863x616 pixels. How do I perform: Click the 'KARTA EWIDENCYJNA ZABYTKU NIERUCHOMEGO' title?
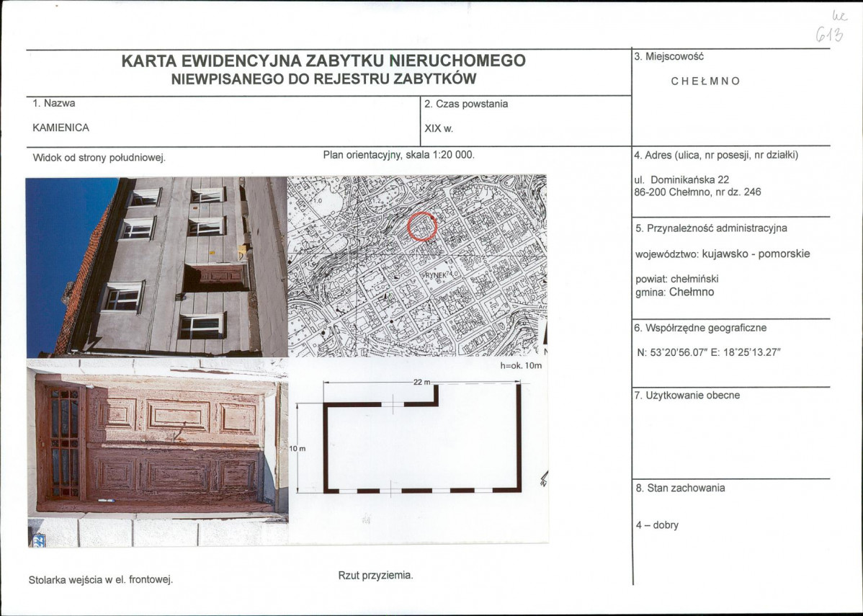coord(323,61)
